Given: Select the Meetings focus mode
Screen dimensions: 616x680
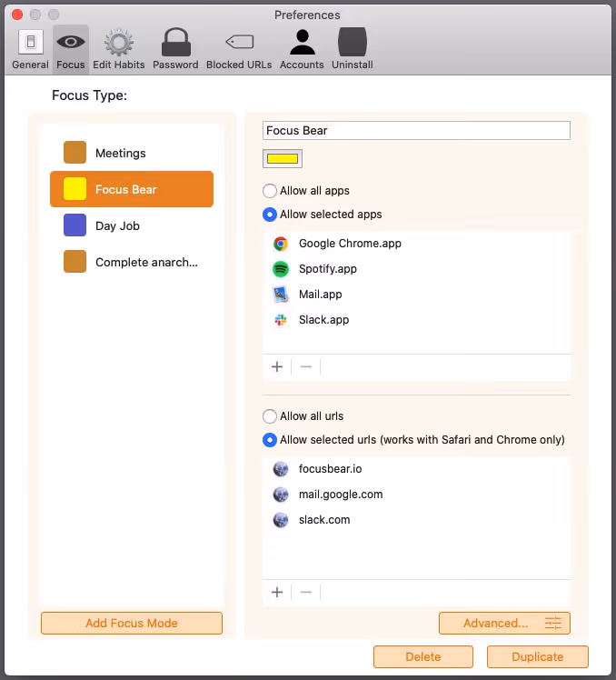Looking at the screenshot, I should pyautogui.click(x=132, y=153).
